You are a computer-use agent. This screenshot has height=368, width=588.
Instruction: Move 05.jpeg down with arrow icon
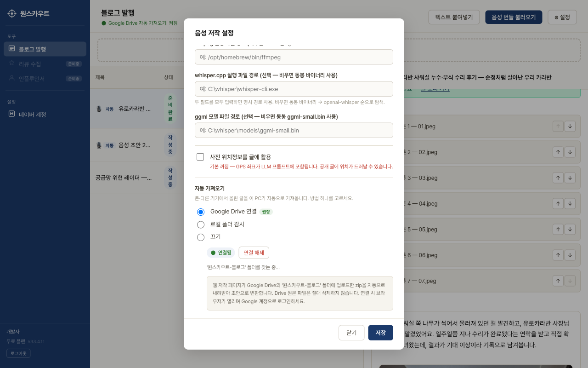[570, 230]
